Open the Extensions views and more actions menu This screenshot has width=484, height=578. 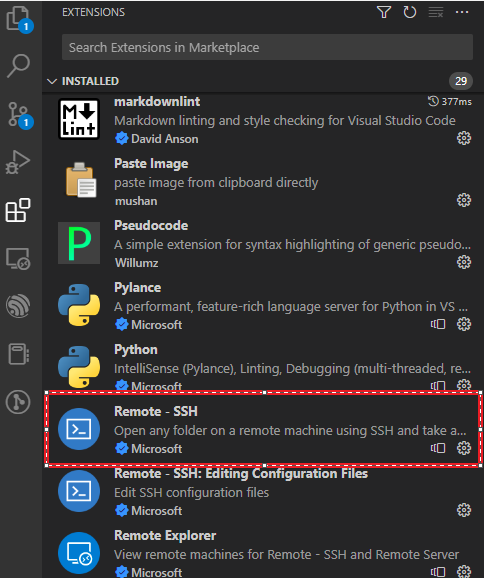[462, 12]
